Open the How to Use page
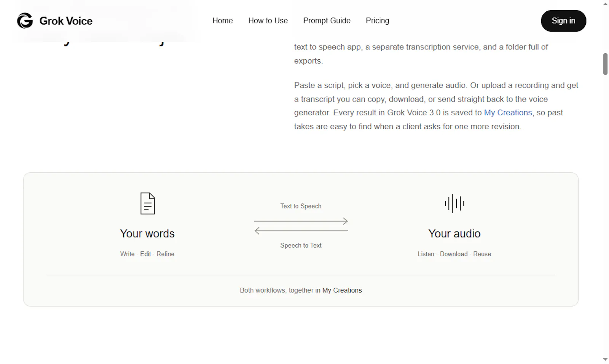The width and height of the screenshot is (609, 364). point(268,21)
